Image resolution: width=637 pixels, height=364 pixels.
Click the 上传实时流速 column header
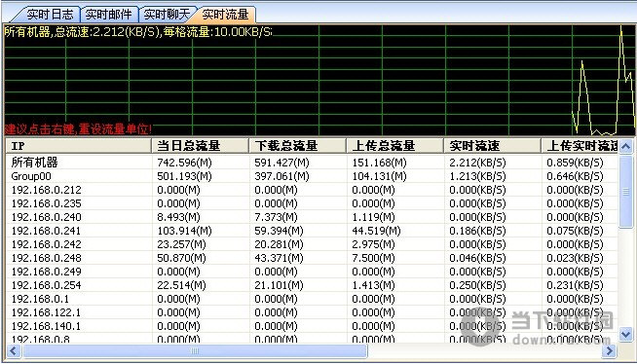coord(580,146)
